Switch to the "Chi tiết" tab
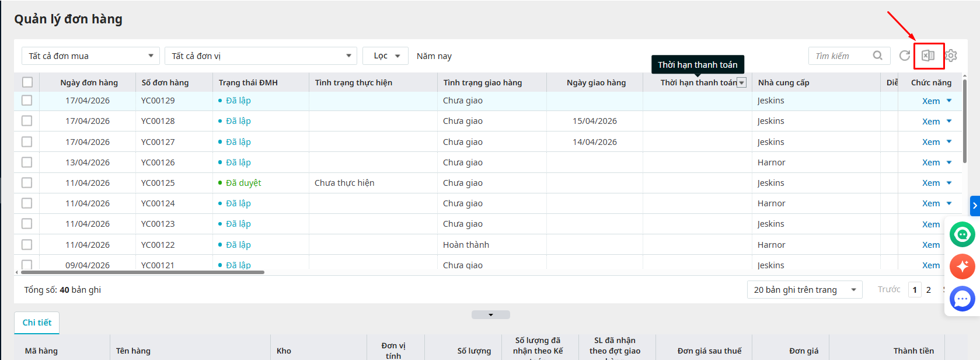Viewport: 980px width, 360px height. (x=37, y=323)
